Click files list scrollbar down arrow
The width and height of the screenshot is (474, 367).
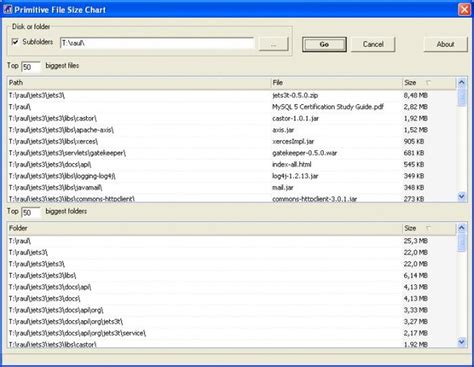coord(462,197)
